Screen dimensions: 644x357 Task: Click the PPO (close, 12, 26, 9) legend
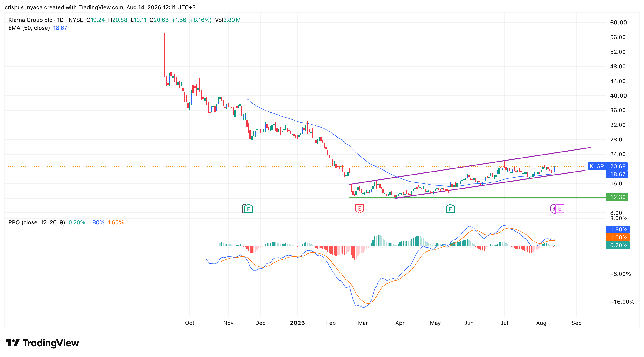37,222
